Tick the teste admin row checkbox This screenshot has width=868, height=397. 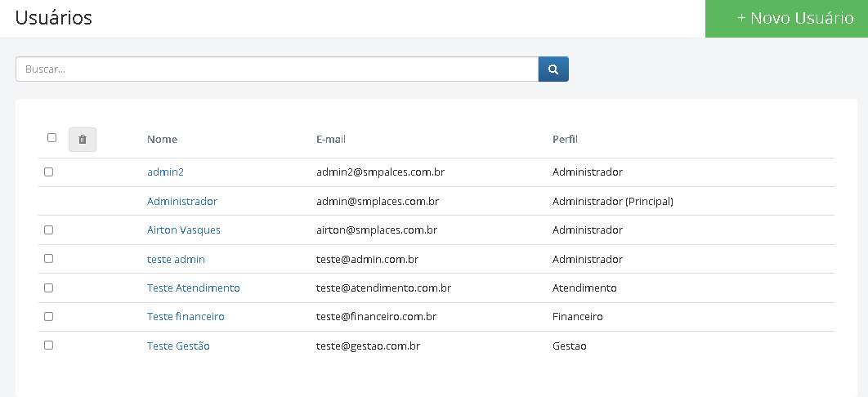tap(49, 258)
